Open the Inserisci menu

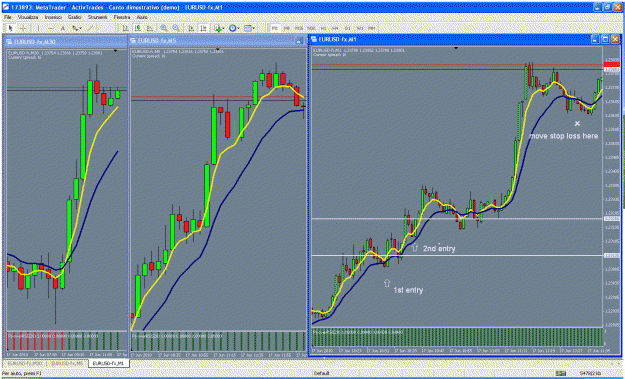coord(53,18)
